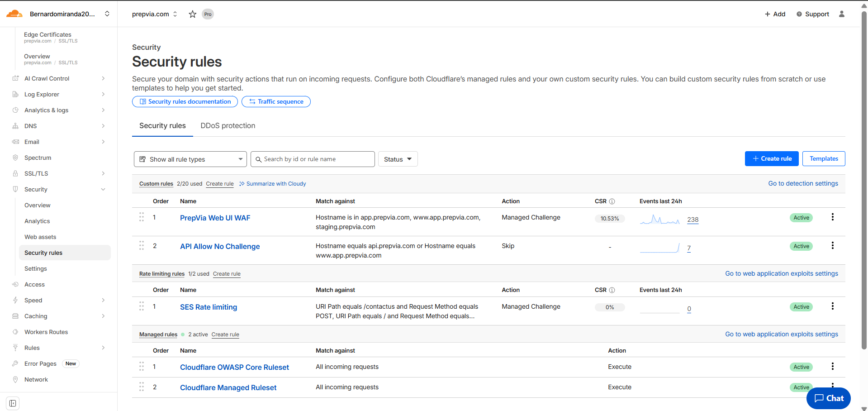Click the Network sidebar icon

(x=15, y=379)
